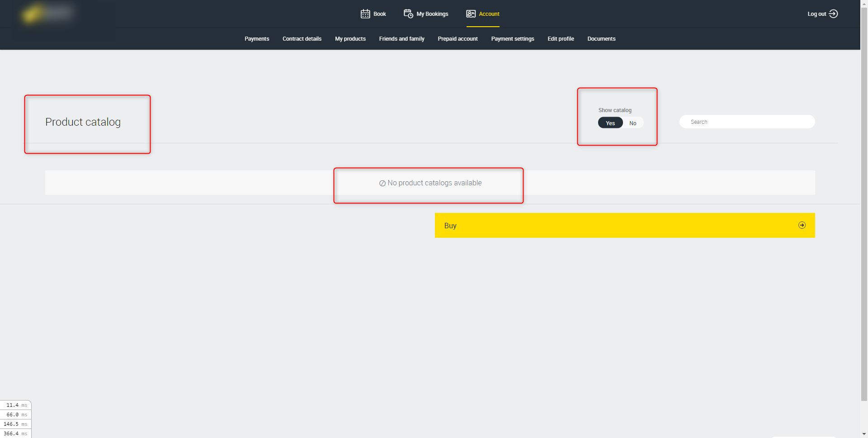
Task: Go to Contract details
Action: coord(302,39)
